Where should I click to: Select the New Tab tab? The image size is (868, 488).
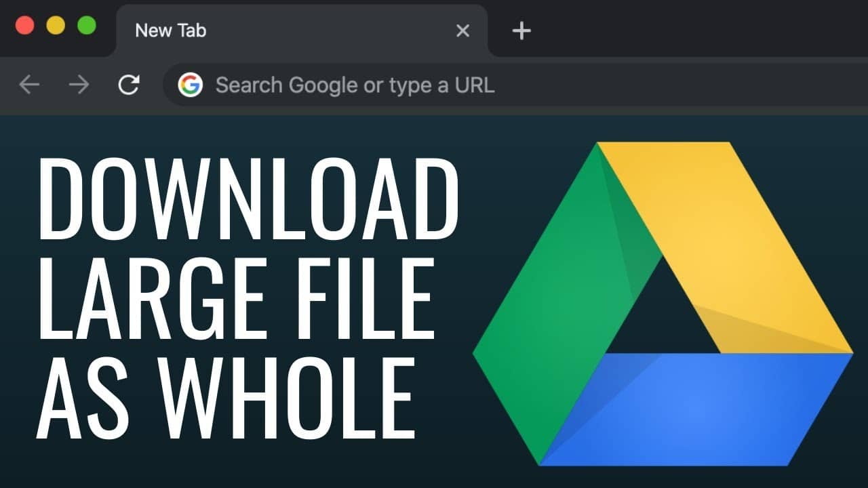(x=302, y=30)
